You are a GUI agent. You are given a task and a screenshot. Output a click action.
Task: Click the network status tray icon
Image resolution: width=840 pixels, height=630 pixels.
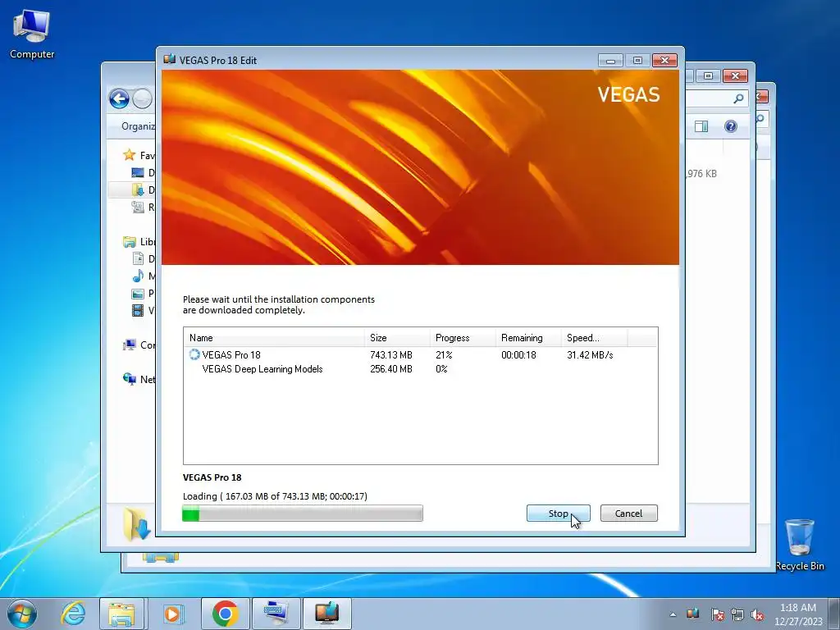coord(737,614)
